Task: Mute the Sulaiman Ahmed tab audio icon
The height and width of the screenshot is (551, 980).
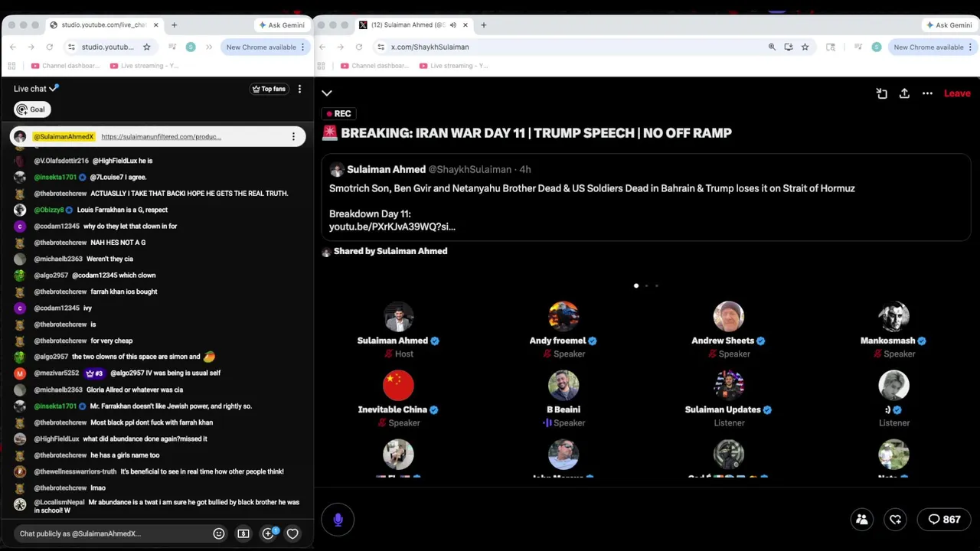Action: coord(453,25)
